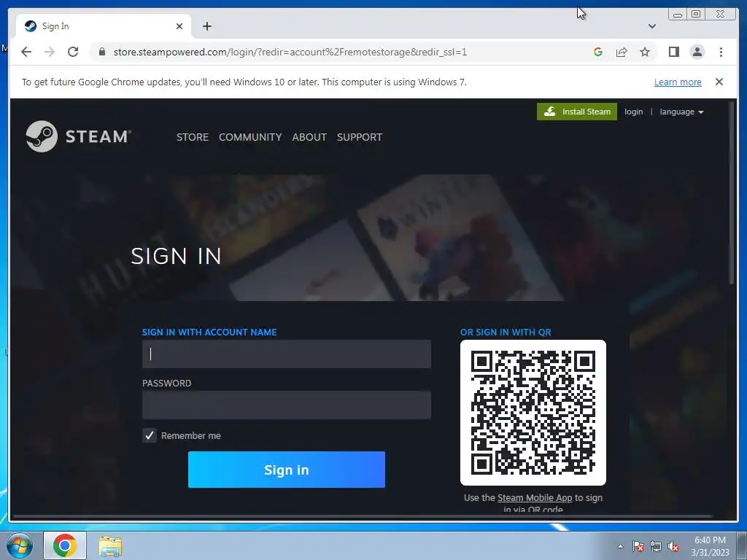Click the login link in the header
Image resolution: width=747 pixels, height=560 pixels.
pos(633,112)
